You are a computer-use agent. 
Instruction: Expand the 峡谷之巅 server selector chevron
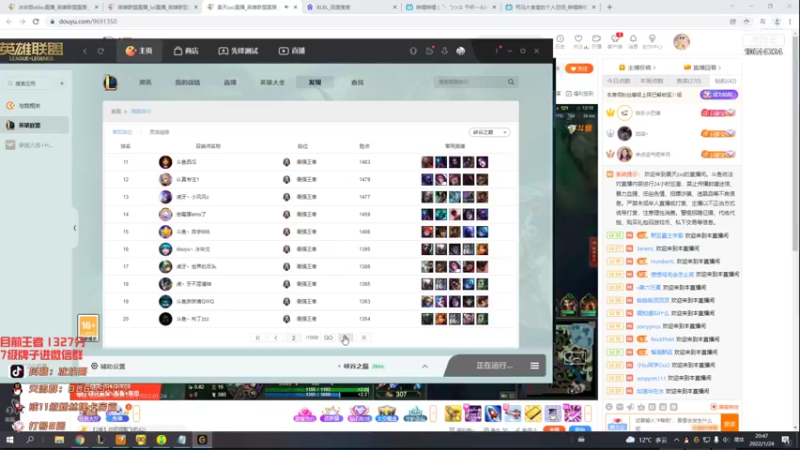tap(424, 366)
